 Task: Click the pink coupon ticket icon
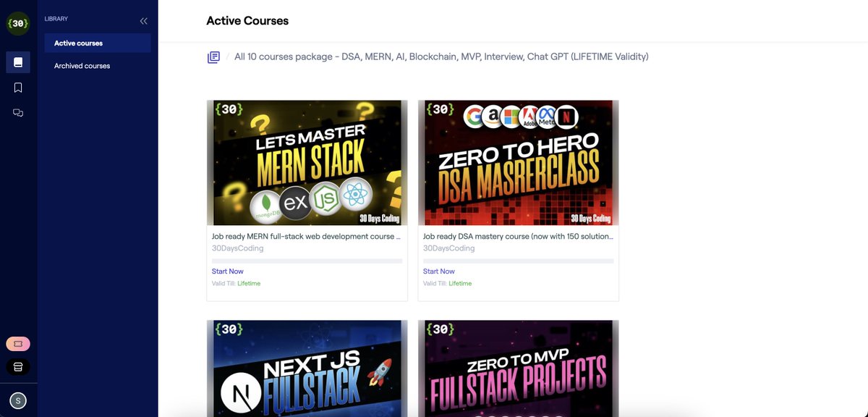(x=18, y=344)
